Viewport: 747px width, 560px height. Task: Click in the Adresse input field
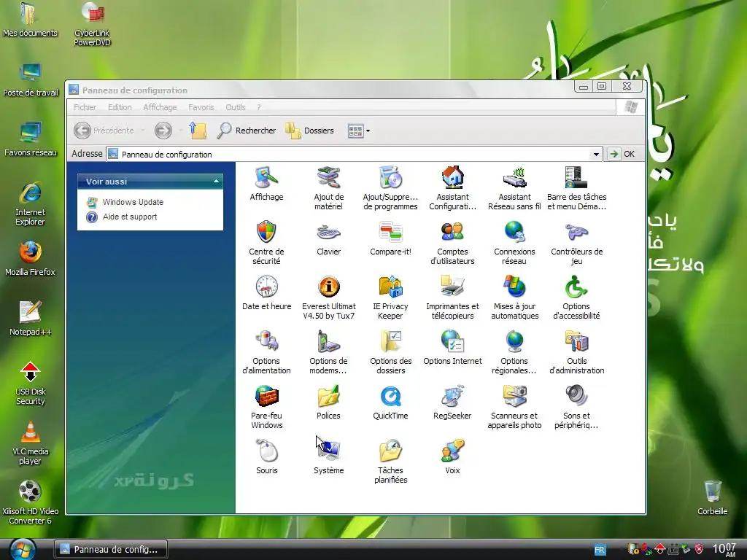(354, 155)
